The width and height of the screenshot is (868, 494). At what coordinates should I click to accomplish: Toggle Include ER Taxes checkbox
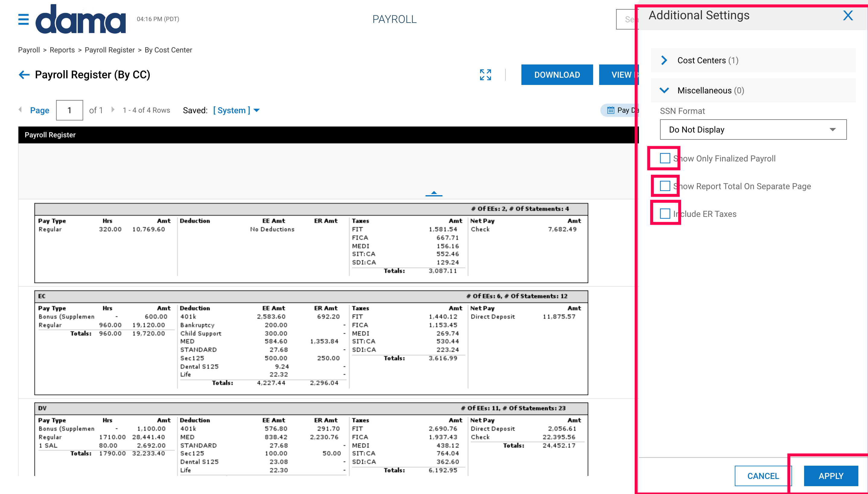tap(665, 214)
